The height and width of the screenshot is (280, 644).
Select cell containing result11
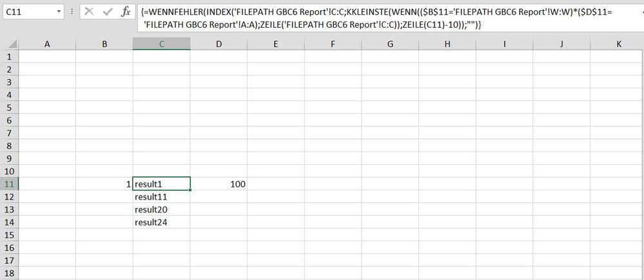161,197
